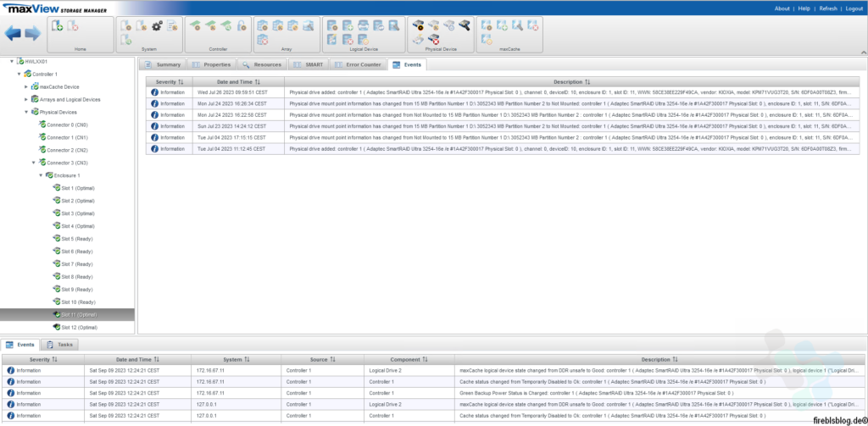Click the locate logical device magnifier icon

click(393, 25)
